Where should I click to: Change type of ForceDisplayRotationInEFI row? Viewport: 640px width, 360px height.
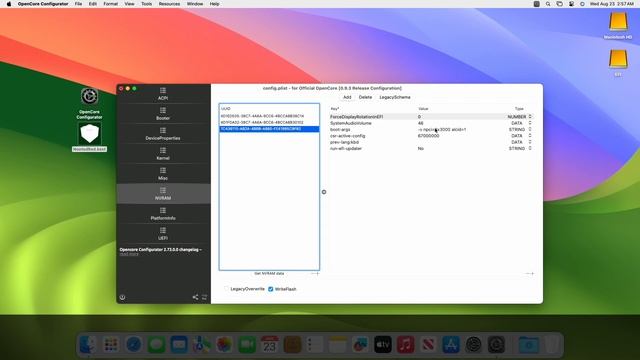(530, 117)
